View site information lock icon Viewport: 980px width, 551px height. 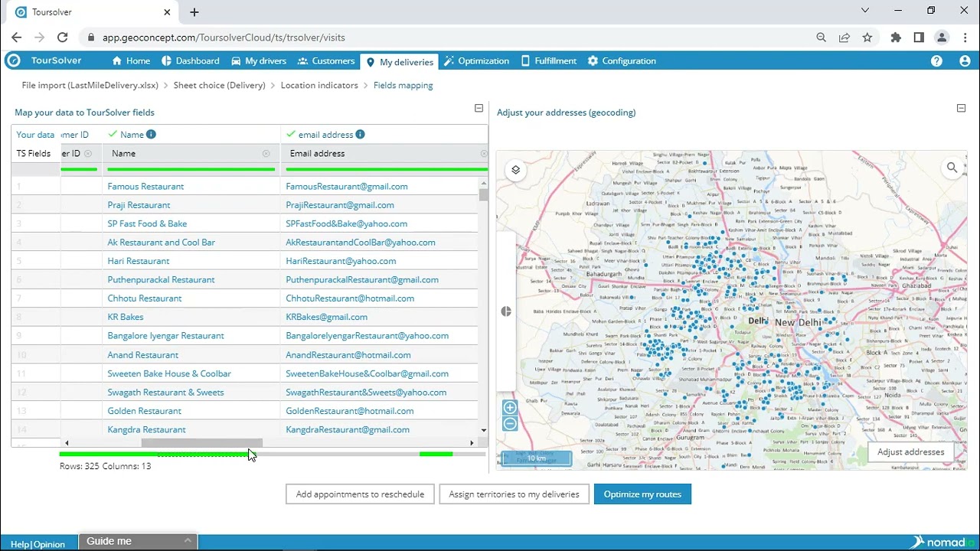pos(91,37)
